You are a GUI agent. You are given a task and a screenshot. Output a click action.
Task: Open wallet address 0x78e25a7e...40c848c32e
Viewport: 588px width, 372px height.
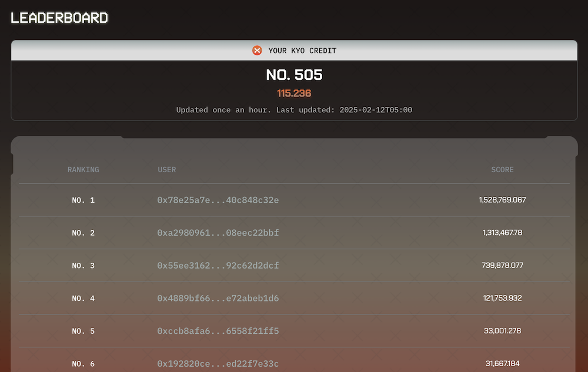(219, 200)
